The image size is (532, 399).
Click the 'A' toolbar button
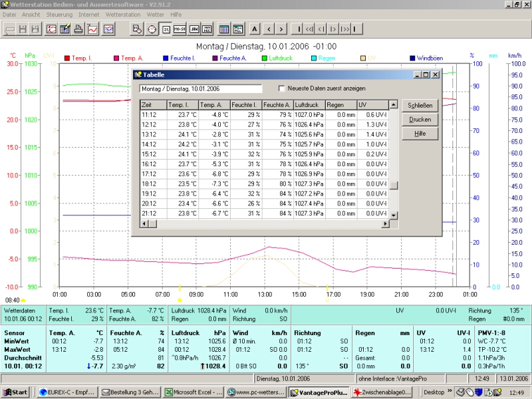pos(255,29)
